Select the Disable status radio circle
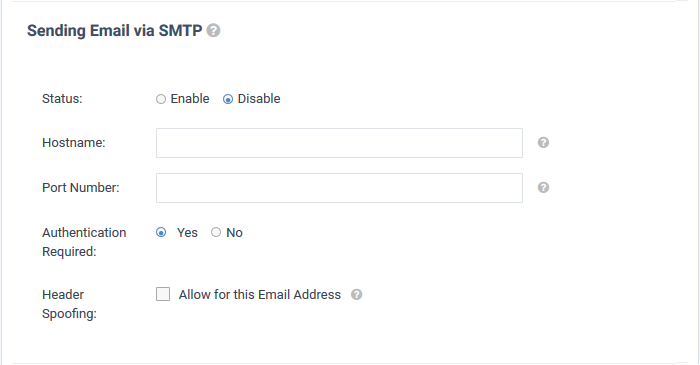The height and width of the screenshot is (365, 700). click(x=228, y=99)
